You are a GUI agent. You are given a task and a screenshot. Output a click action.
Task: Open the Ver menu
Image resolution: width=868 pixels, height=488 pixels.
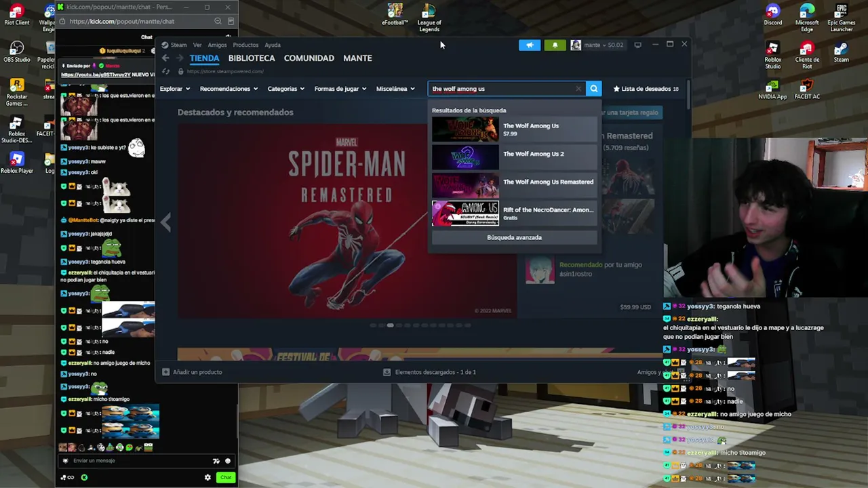[197, 45]
